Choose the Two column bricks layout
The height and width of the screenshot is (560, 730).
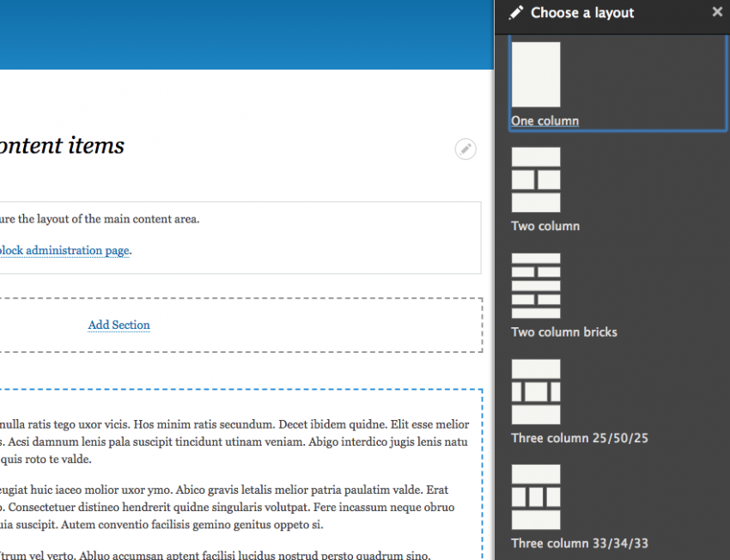[x=536, y=285]
